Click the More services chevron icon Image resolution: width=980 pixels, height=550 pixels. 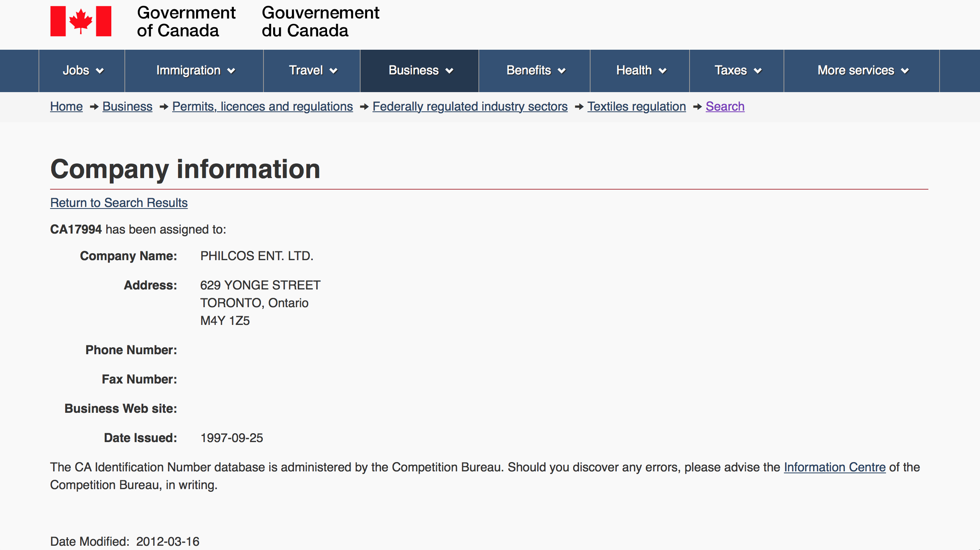click(905, 71)
